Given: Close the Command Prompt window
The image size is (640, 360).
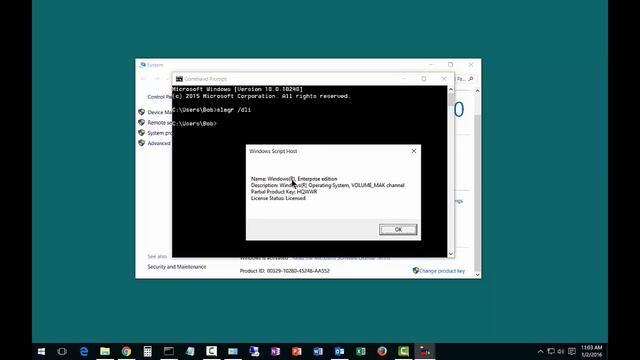Looking at the screenshot, I should click(444, 79).
